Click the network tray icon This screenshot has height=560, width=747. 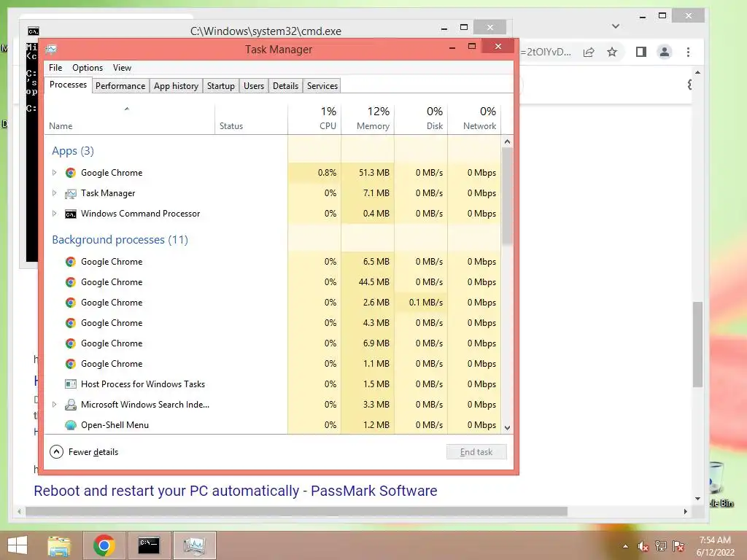[x=661, y=546]
